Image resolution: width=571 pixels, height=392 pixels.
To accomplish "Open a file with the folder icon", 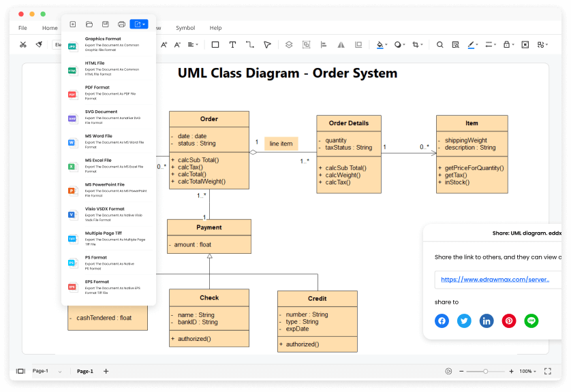I will (x=89, y=24).
